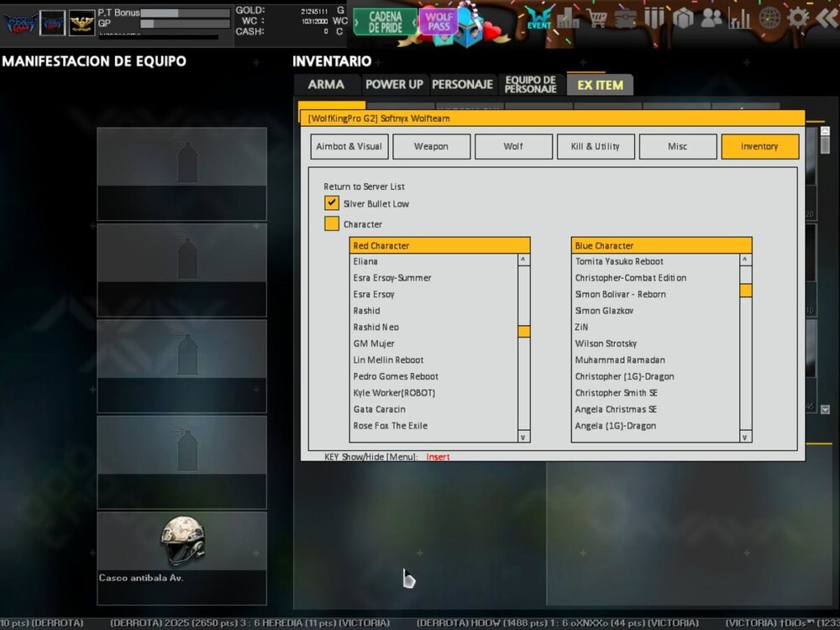Click the Kill & Utility button

point(595,146)
